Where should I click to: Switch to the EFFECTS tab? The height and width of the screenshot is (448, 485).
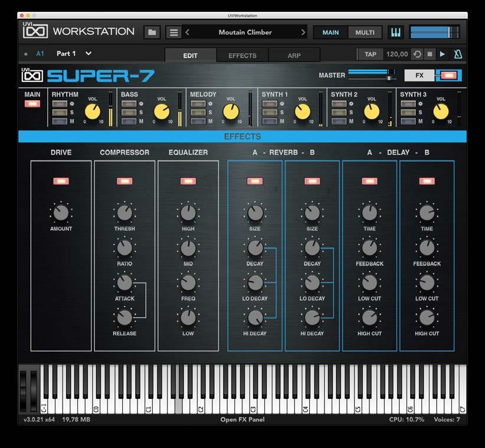click(242, 55)
